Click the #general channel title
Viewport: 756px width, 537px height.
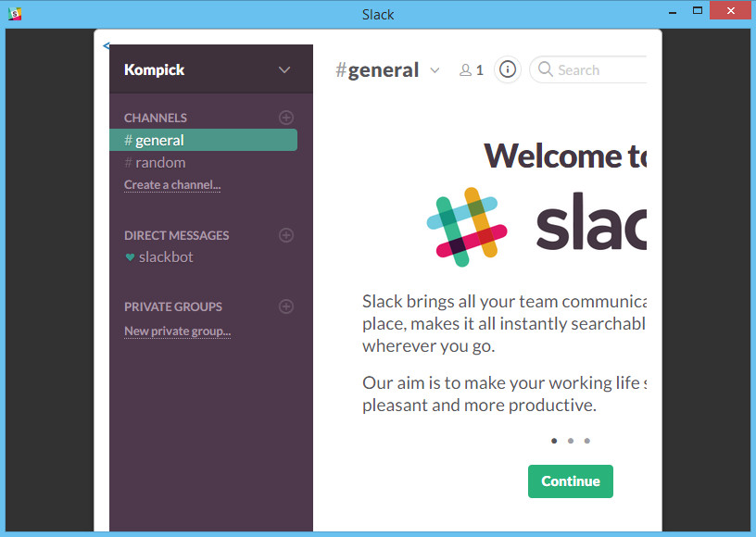(377, 70)
